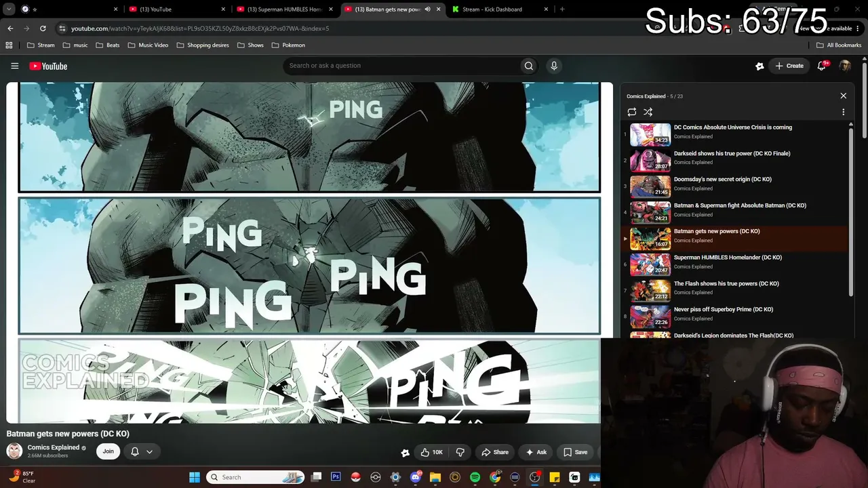
Task: Open Batman & Superman fight Absolute Batman title
Action: pos(740,205)
